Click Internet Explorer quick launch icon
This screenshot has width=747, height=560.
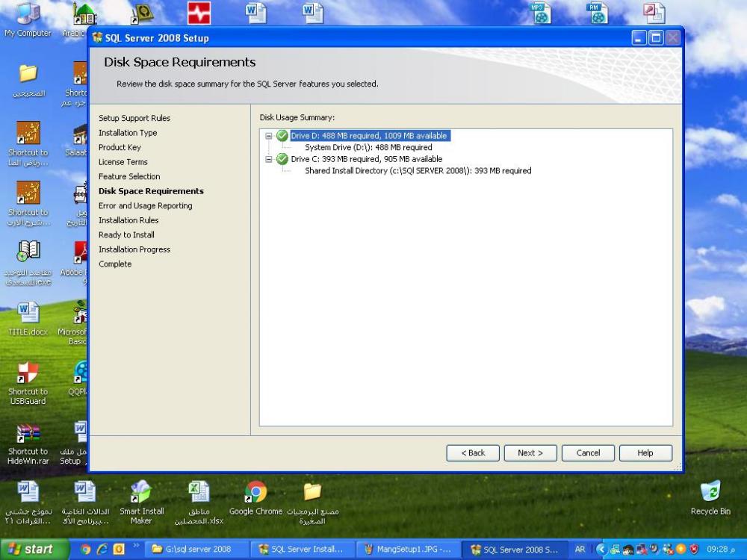coord(102,549)
